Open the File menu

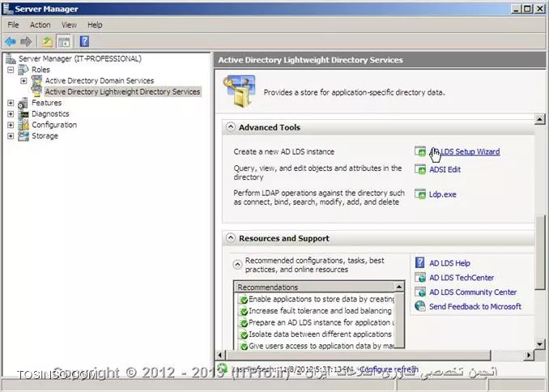click(x=13, y=25)
